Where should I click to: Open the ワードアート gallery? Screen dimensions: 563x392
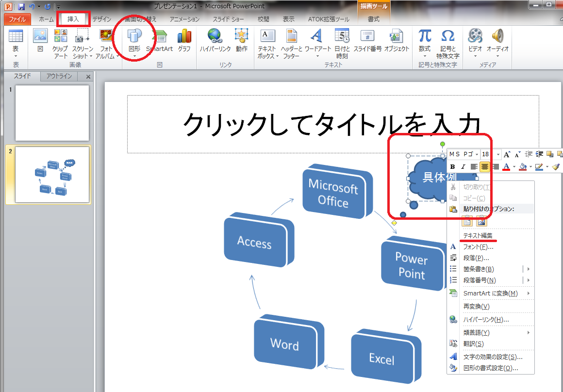point(318,43)
